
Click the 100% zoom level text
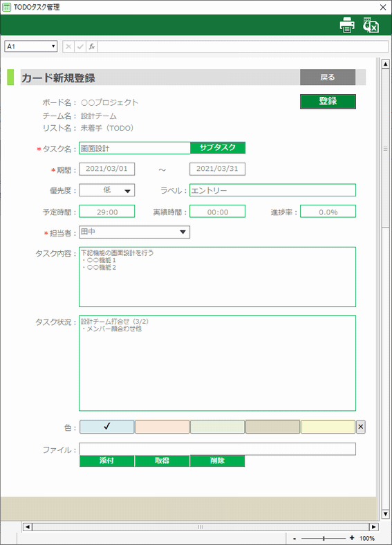click(x=367, y=538)
